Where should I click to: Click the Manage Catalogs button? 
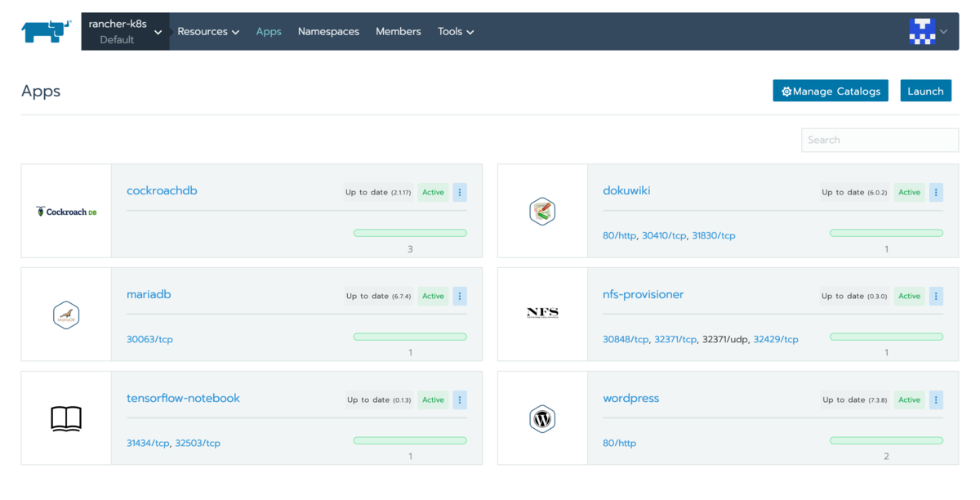point(831,91)
